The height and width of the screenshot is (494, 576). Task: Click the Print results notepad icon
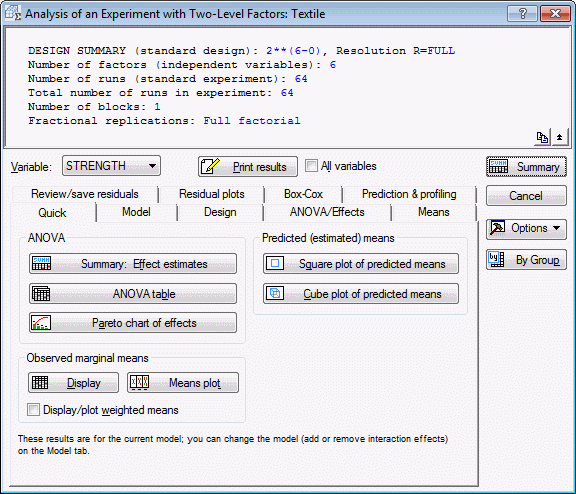coord(210,166)
